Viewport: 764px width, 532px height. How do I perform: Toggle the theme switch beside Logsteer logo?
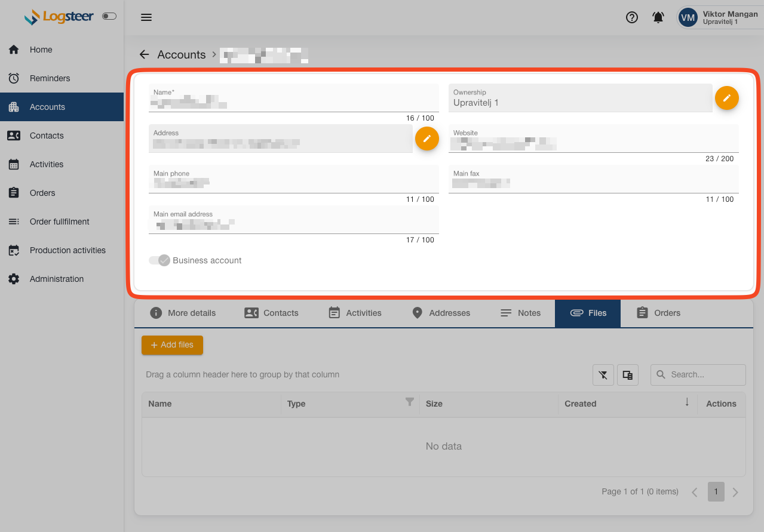coord(109,16)
